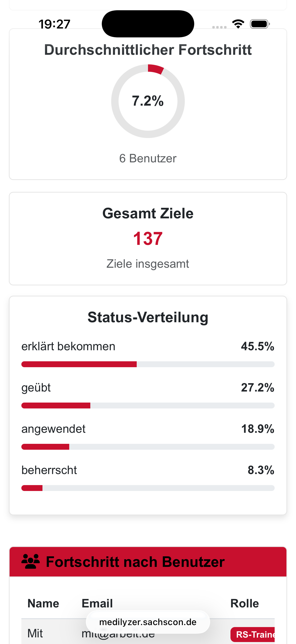Image resolution: width=296 pixels, height=644 pixels.
Task: Click the 'erklärt bekommen' progress bar
Action: pos(148,364)
